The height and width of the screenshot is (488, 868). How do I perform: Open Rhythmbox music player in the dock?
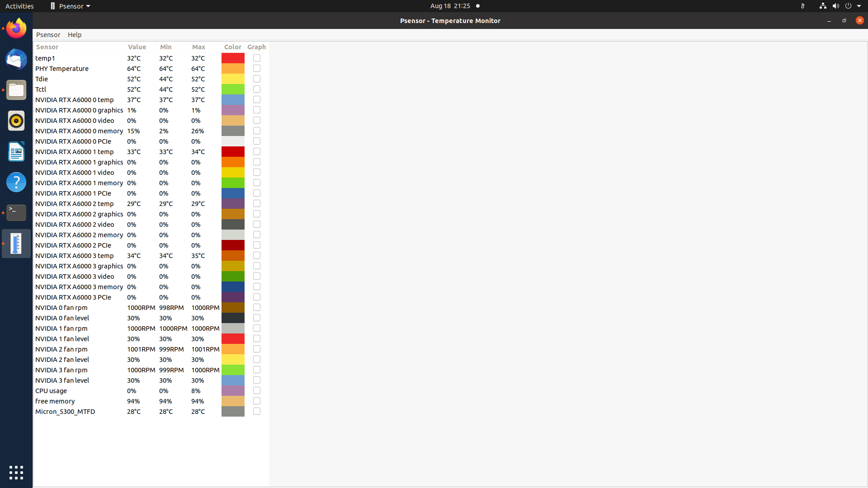16,121
